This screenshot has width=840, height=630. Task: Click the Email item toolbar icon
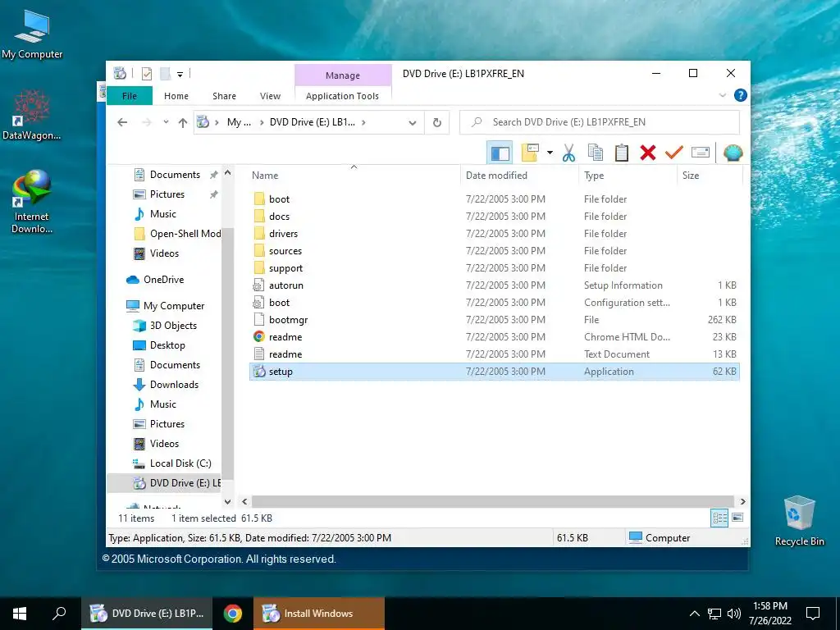[701, 153]
